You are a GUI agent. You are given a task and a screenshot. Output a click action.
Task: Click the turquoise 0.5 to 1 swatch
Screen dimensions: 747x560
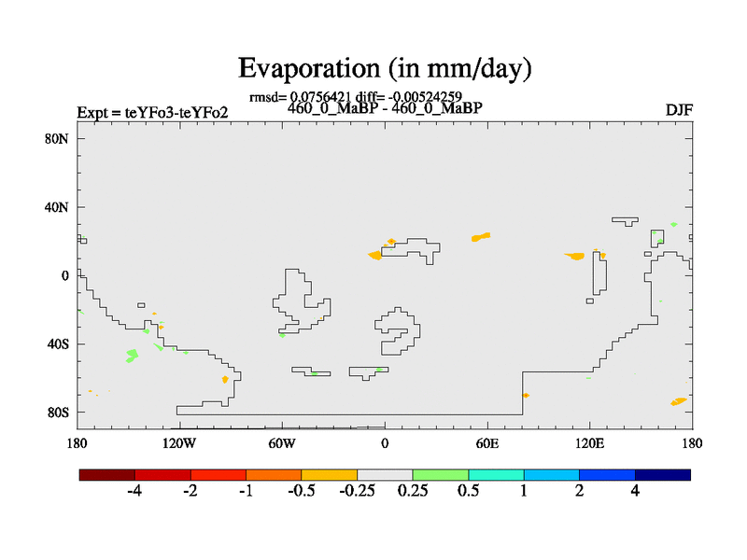point(496,475)
